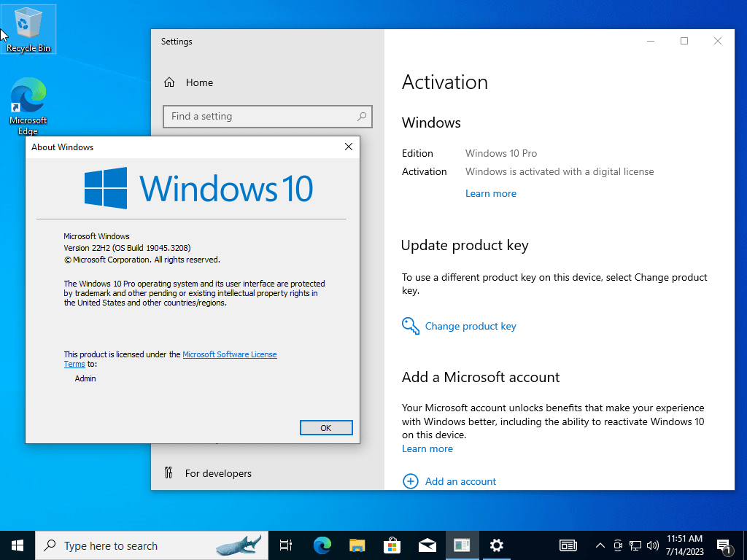Close the About Windows dialog
The width and height of the screenshot is (747, 560).
click(x=348, y=147)
